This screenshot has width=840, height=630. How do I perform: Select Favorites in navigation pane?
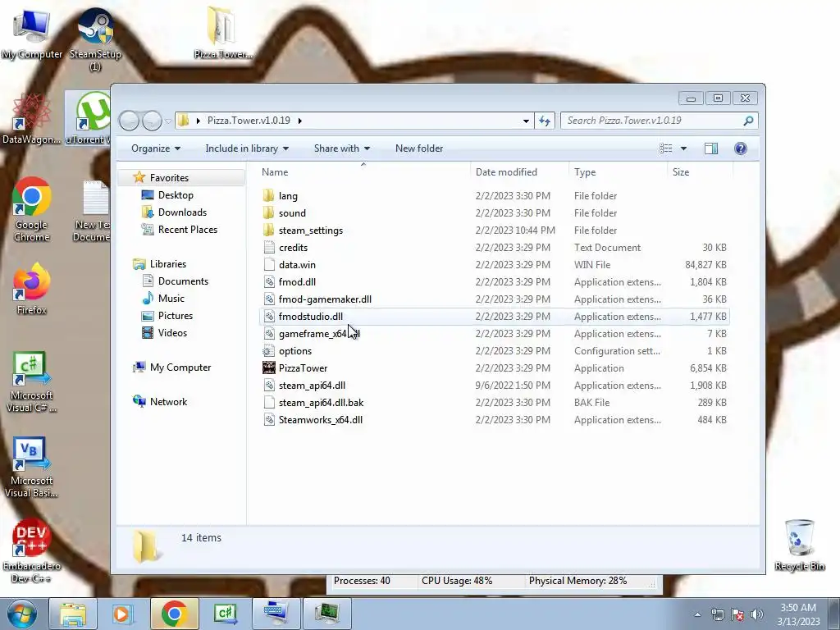click(x=169, y=177)
